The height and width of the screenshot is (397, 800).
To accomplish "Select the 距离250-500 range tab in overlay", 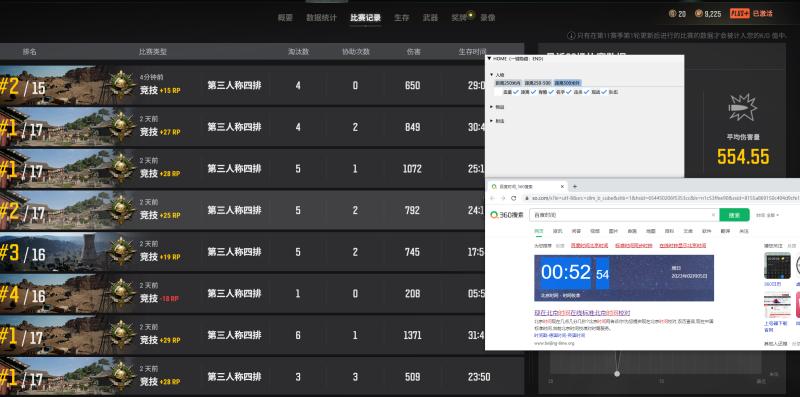I will 538,83.
